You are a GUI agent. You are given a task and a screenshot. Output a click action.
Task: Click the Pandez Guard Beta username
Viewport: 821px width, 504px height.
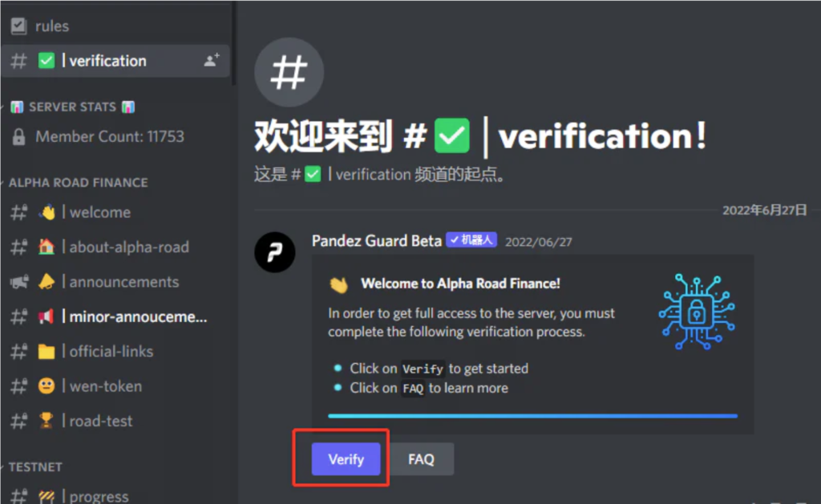(377, 240)
